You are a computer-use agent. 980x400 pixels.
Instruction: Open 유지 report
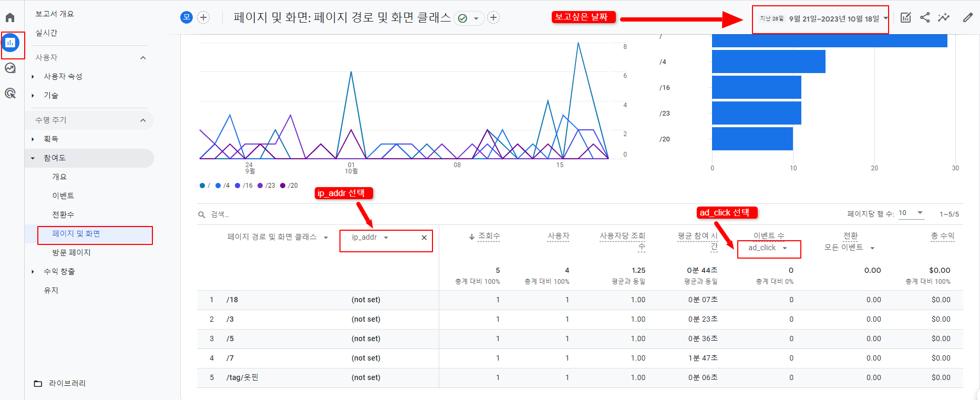[x=51, y=290]
